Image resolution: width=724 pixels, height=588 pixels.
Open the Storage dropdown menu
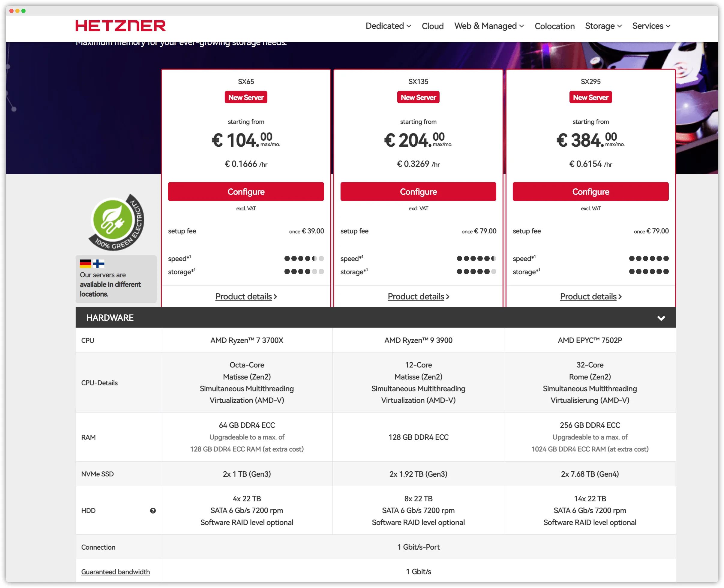click(603, 26)
